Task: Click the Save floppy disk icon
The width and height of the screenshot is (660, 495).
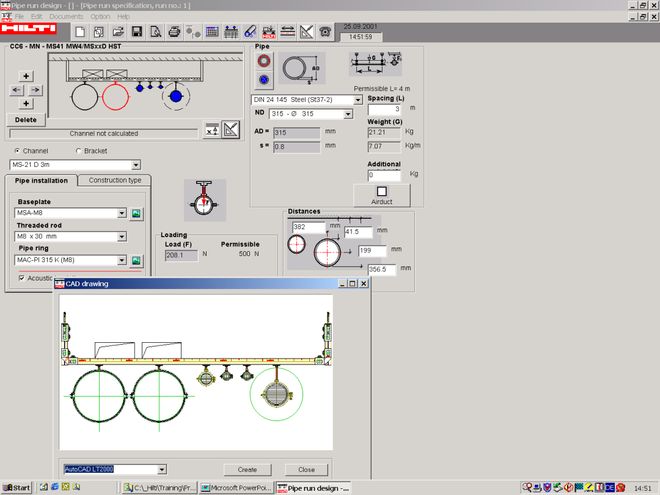Action: (x=136, y=32)
